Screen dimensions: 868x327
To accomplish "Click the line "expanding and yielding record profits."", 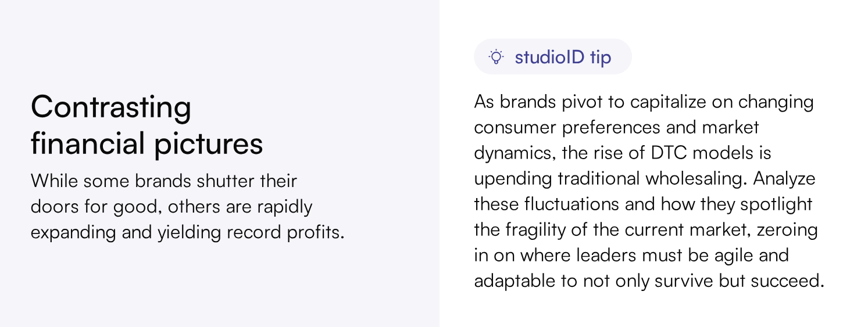I will tap(187, 232).
